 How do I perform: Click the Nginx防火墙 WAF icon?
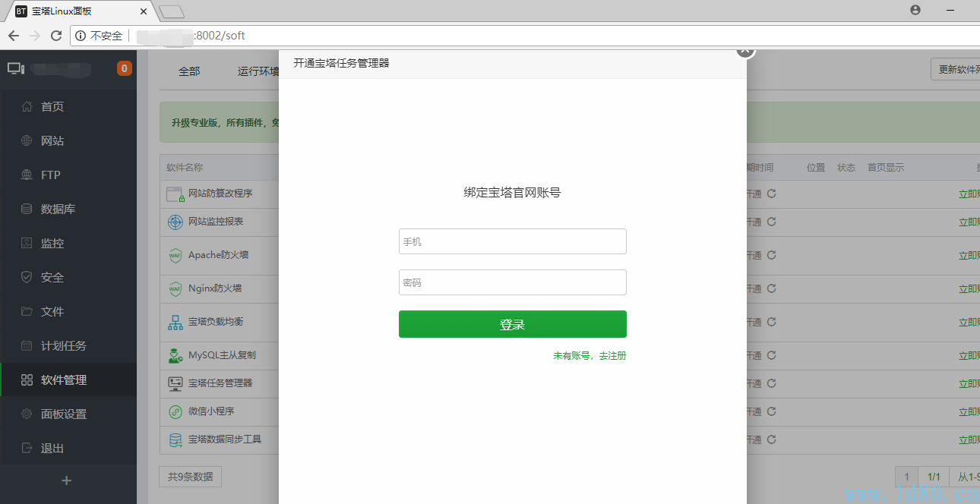coord(175,288)
